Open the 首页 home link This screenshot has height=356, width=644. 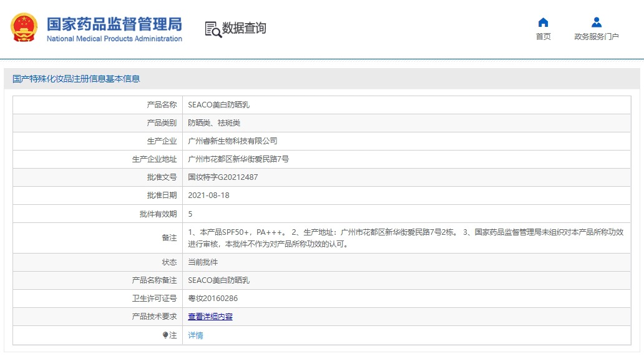(x=543, y=37)
